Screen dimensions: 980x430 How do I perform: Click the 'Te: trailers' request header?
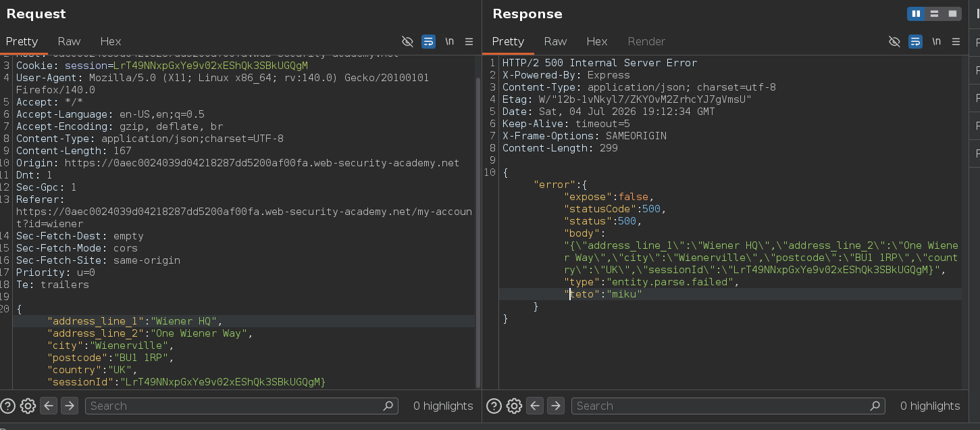click(x=53, y=285)
